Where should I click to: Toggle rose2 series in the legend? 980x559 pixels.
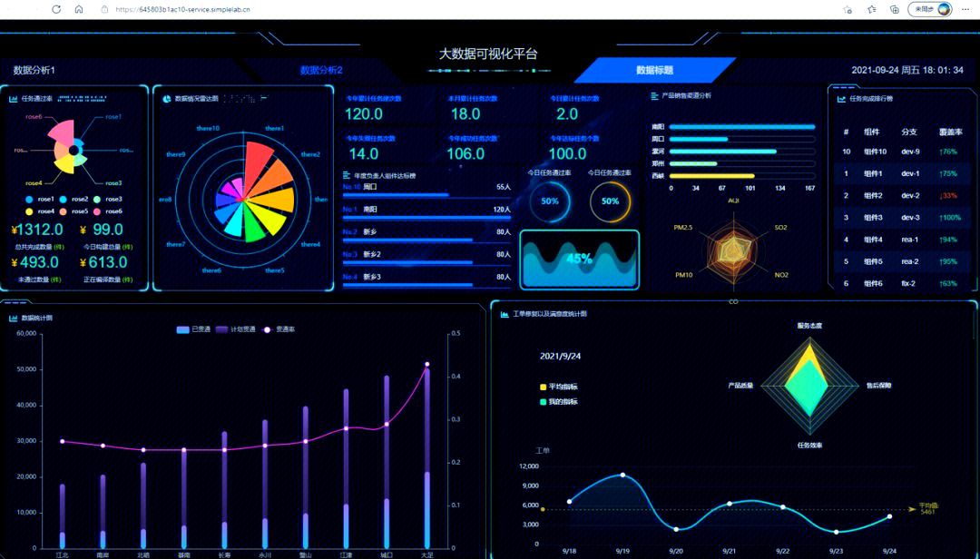click(73, 200)
